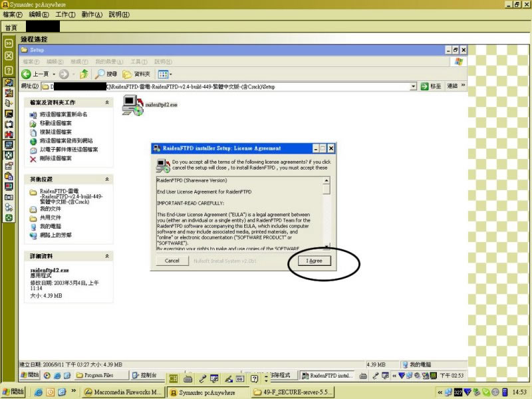Open the back button history dropdown arrow
This screenshot has width=532, height=399.
point(54,74)
